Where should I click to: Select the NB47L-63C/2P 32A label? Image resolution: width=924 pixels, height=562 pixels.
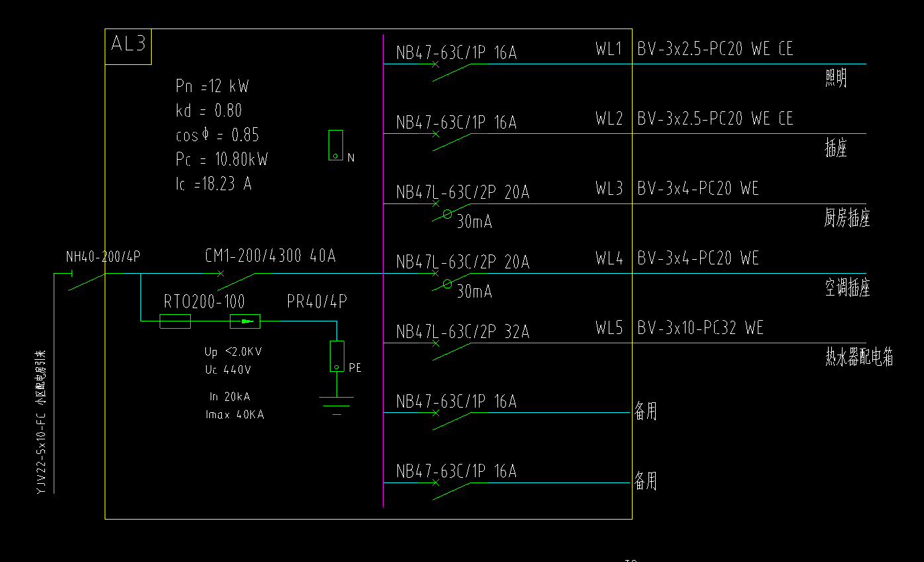463,332
